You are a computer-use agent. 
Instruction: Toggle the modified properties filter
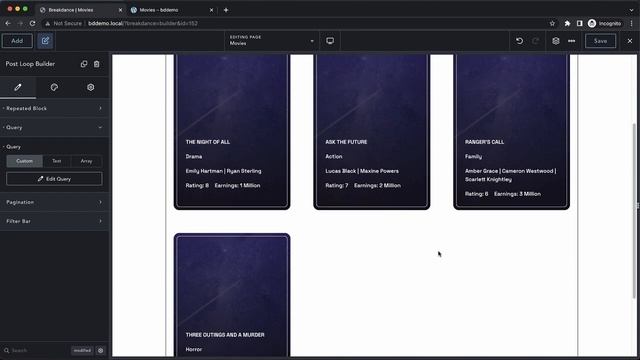point(82,351)
